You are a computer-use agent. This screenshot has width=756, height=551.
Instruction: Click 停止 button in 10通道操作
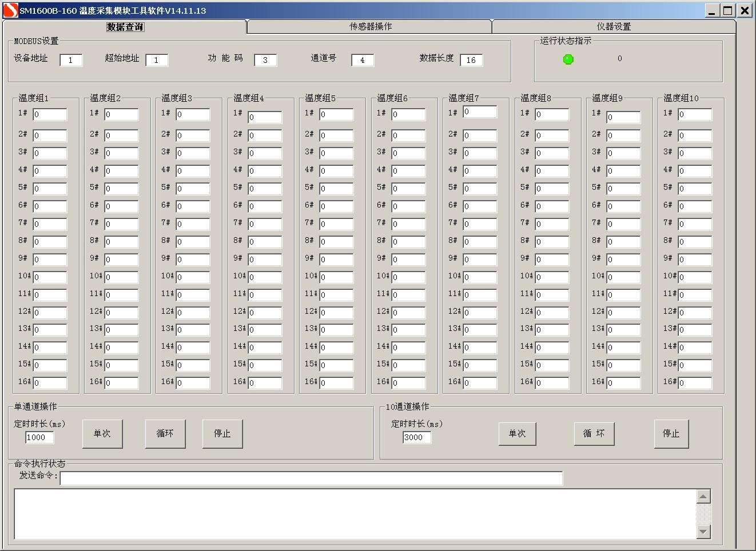[671, 434]
